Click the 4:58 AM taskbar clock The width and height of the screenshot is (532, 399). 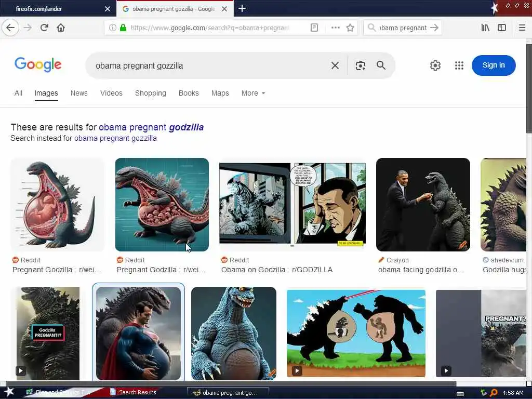pyautogui.click(x=513, y=393)
